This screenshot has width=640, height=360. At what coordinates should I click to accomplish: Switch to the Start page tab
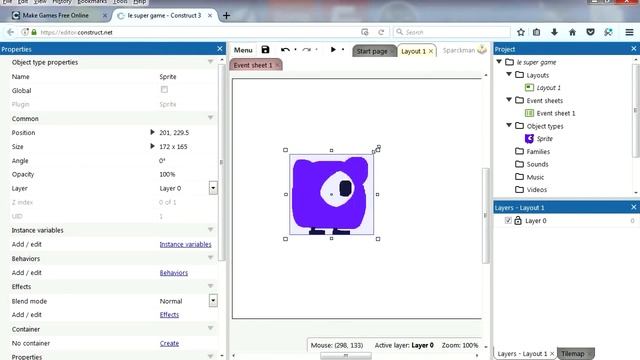pyautogui.click(x=371, y=51)
